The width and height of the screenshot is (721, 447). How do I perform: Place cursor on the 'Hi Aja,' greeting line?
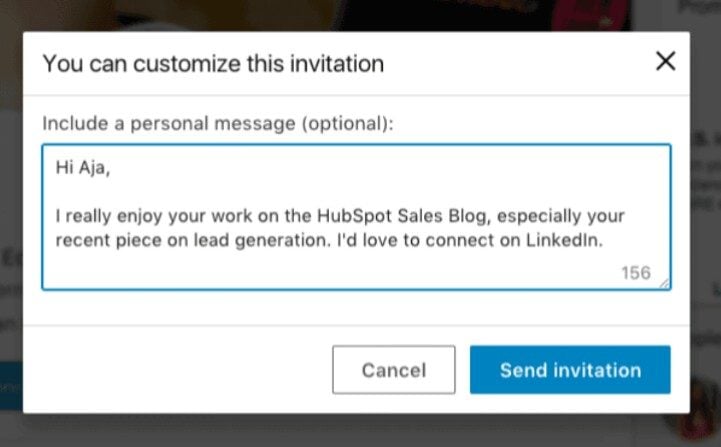pos(83,168)
